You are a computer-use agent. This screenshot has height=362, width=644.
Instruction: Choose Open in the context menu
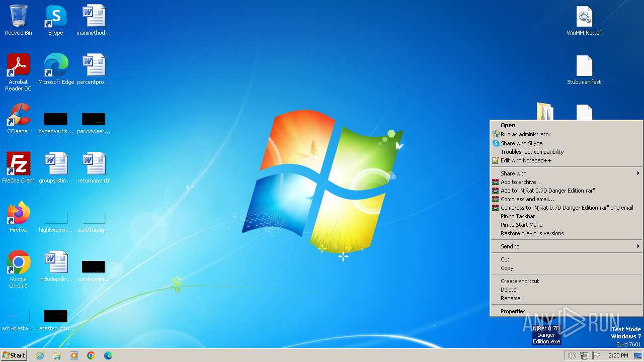click(x=566, y=125)
